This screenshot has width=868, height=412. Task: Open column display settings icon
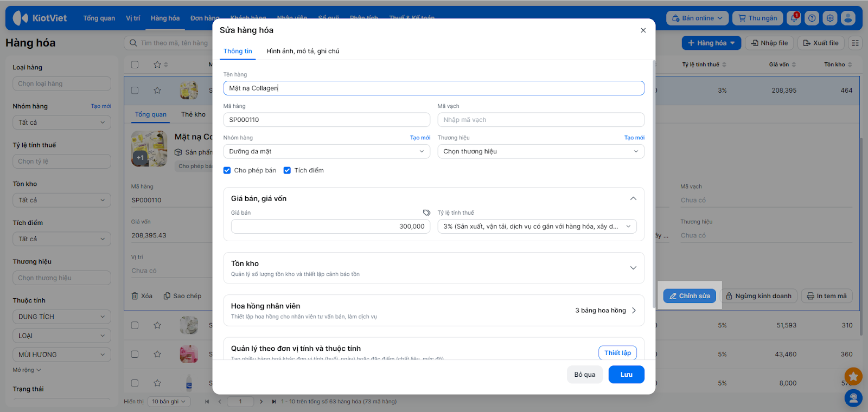pyautogui.click(x=856, y=43)
